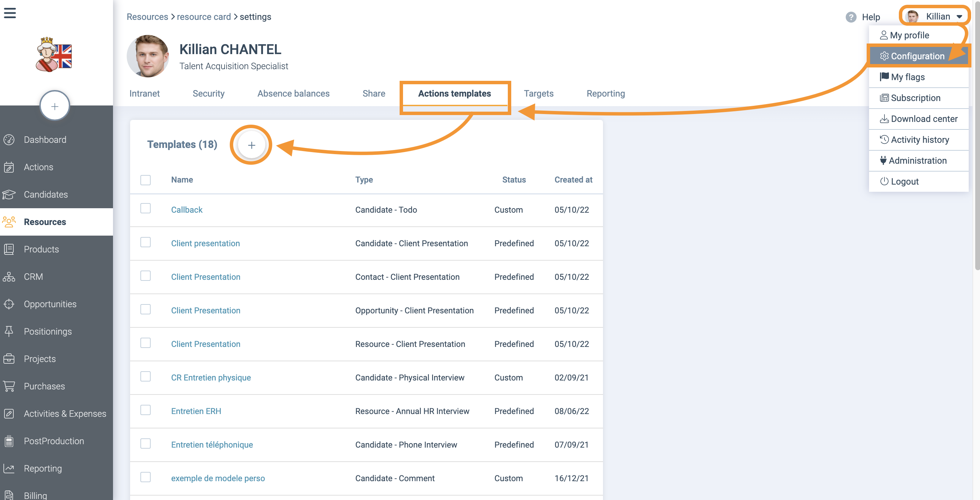Collapse the Killian user dropdown arrow
This screenshot has width=980, height=500.
click(959, 17)
